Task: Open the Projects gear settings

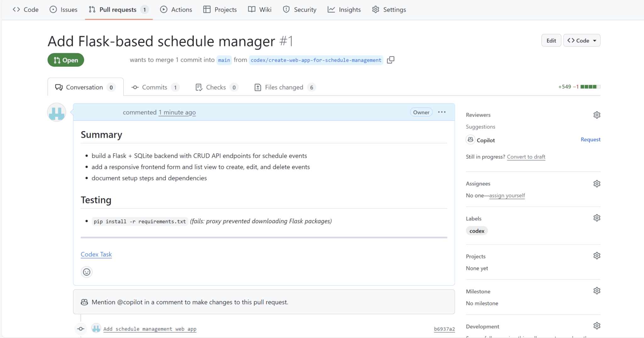Action: [x=597, y=256]
